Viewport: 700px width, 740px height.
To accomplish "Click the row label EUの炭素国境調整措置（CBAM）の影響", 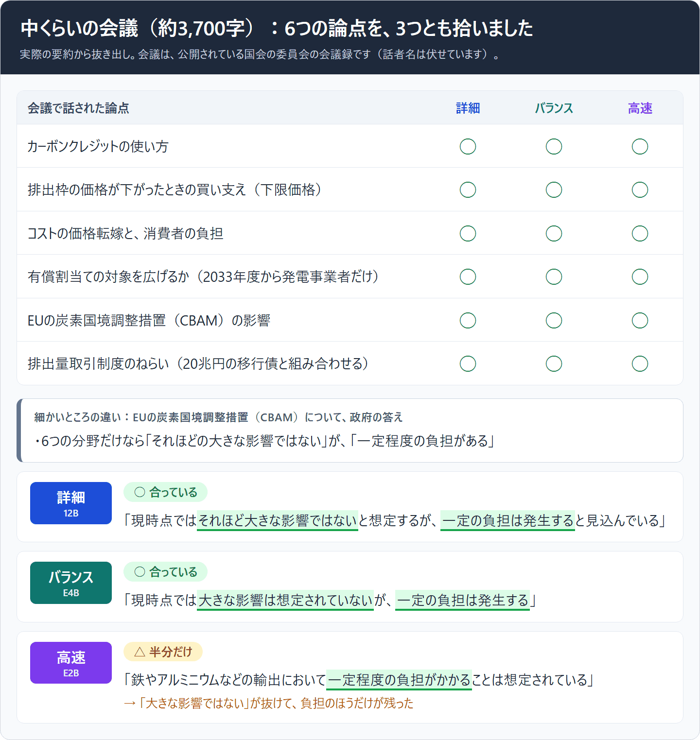I will pyautogui.click(x=149, y=320).
